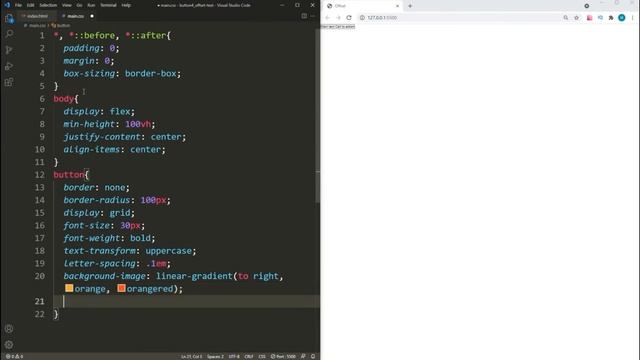Click 'linear-gradient' on line 20
Screen dimensions: 640x360
(x=194, y=276)
